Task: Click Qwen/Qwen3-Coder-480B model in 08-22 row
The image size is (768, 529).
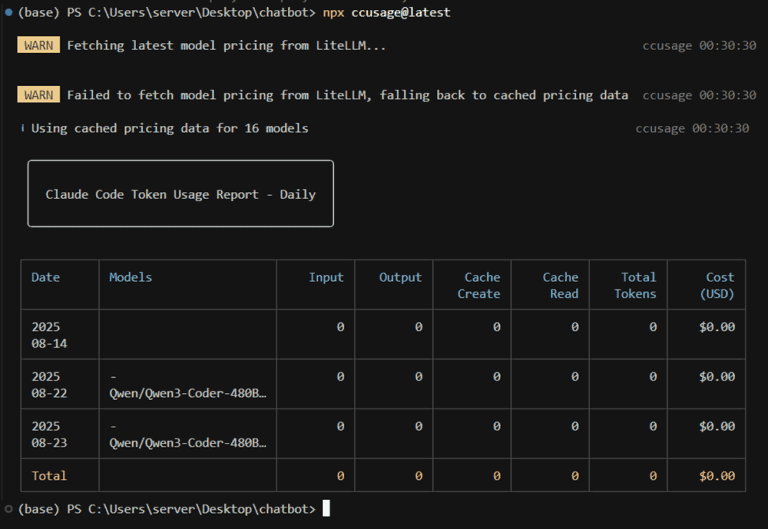Action: (188, 393)
